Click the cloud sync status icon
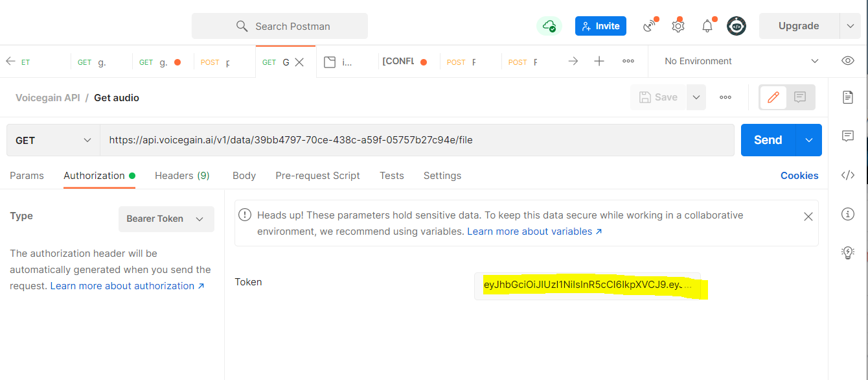 pos(549,26)
